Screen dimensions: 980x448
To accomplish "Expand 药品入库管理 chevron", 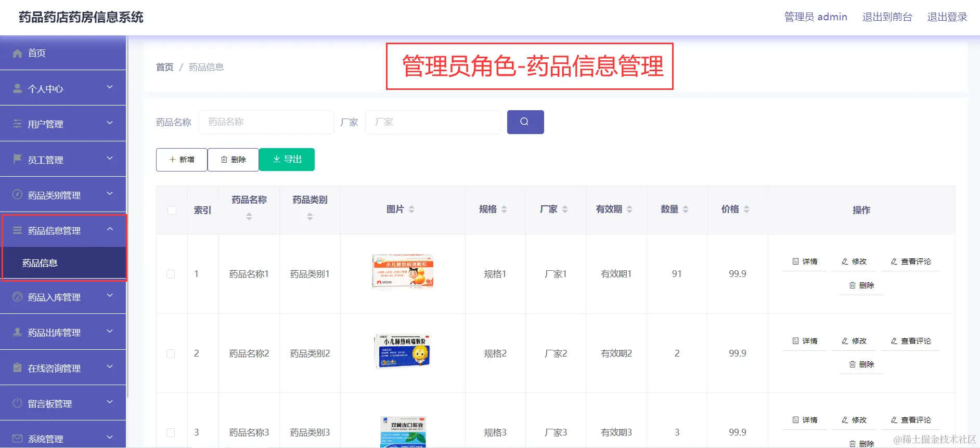I will [x=110, y=295].
